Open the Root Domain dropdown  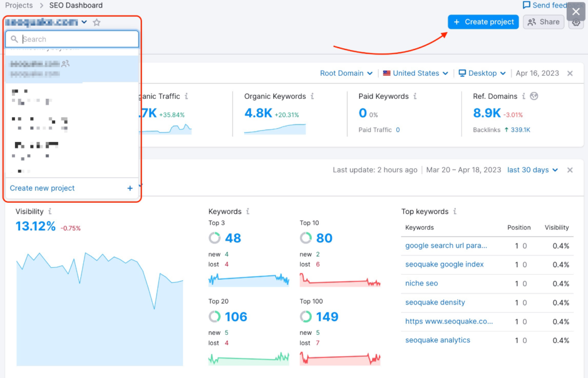[x=346, y=74]
